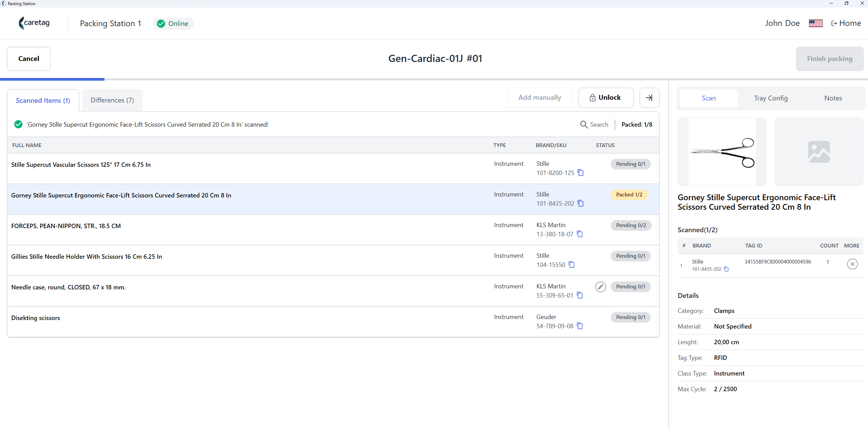Screen dimensions: 868x430
Task: Copy SKU 101-8200-125 to clipboard
Action: pyautogui.click(x=581, y=173)
